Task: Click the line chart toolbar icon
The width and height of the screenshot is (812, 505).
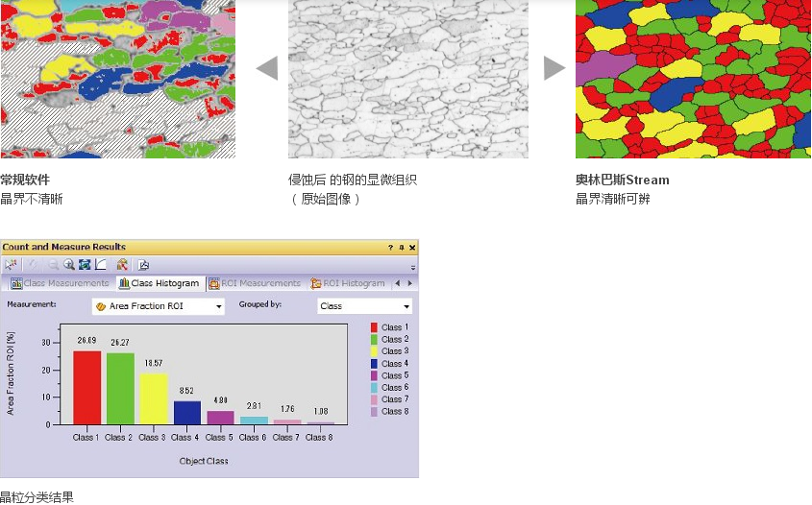Action: (x=101, y=264)
